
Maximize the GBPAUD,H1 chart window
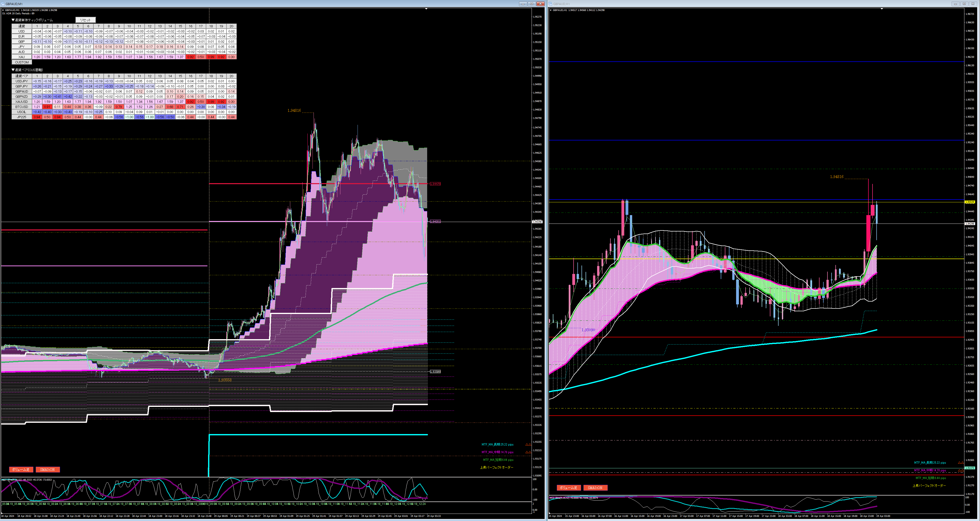tap(964, 4)
